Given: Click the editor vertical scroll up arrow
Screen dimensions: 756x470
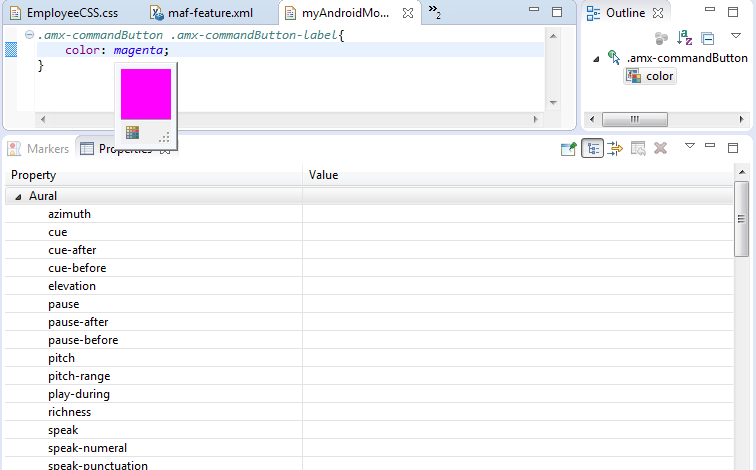Looking at the screenshot, I should [x=554, y=36].
